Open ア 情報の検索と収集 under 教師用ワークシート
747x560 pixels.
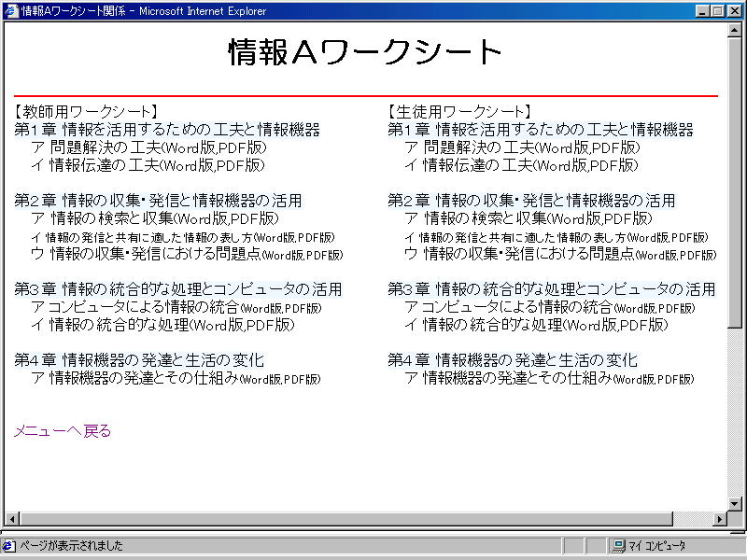(155, 218)
